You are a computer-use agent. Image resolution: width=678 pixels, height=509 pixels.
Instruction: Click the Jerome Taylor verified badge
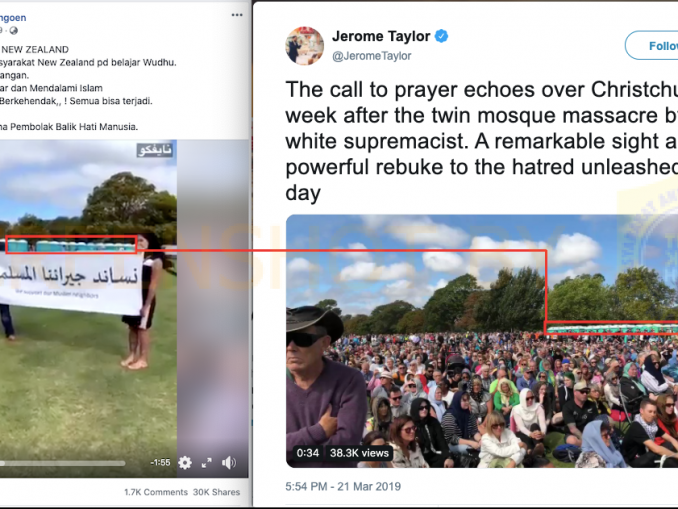click(x=441, y=36)
